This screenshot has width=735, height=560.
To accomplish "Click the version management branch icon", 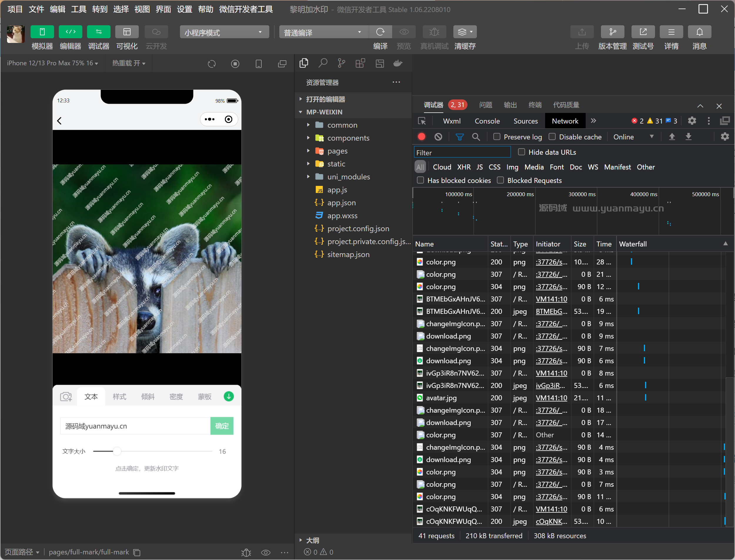I will (612, 32).
